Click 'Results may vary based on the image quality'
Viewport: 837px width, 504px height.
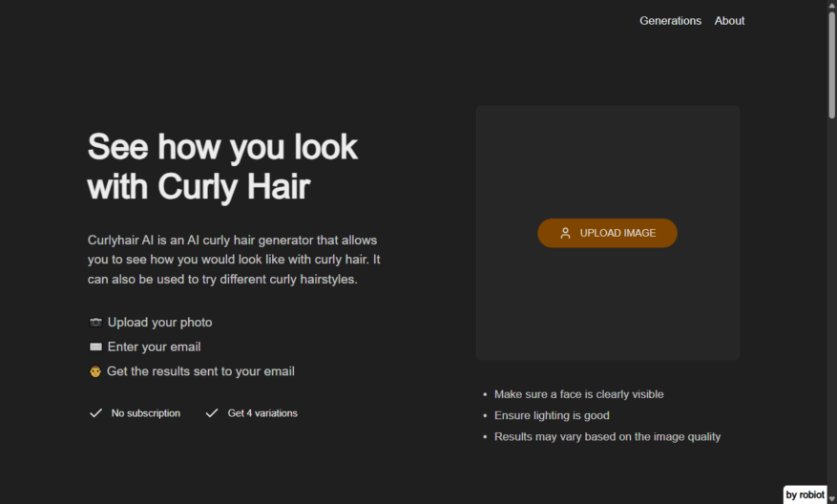pos(607,437)
